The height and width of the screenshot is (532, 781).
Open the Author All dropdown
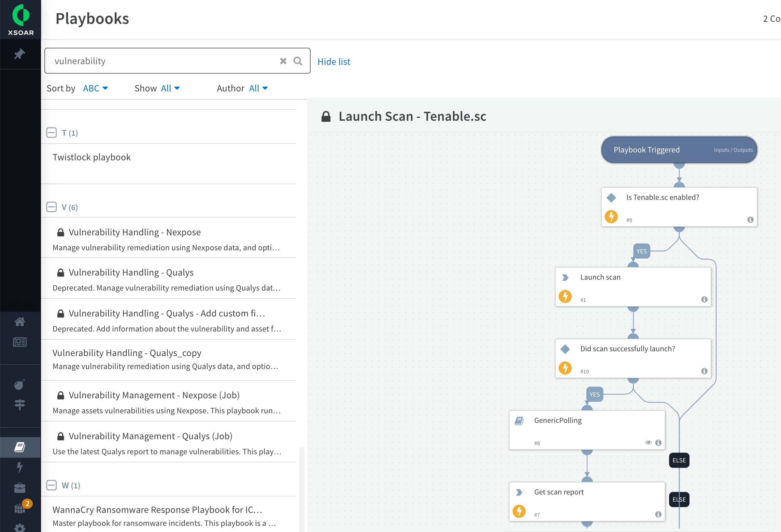click(258, 88)
